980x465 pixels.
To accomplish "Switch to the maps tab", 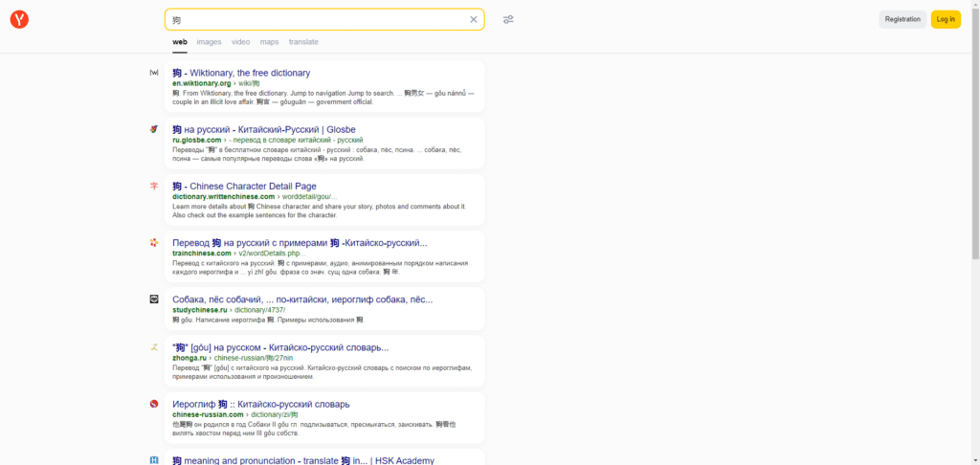I will coord(269,42).
